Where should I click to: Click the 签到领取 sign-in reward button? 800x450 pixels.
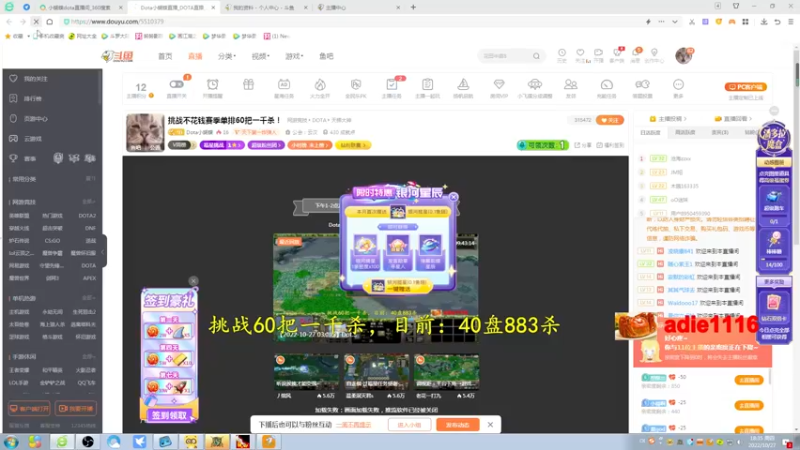(169, 415)
